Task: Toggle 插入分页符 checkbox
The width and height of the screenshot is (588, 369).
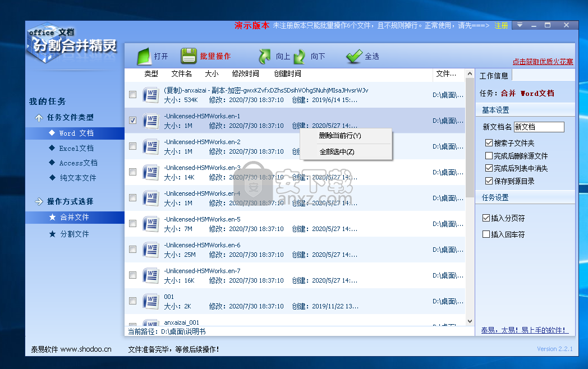Action: (x=486, y=218)
